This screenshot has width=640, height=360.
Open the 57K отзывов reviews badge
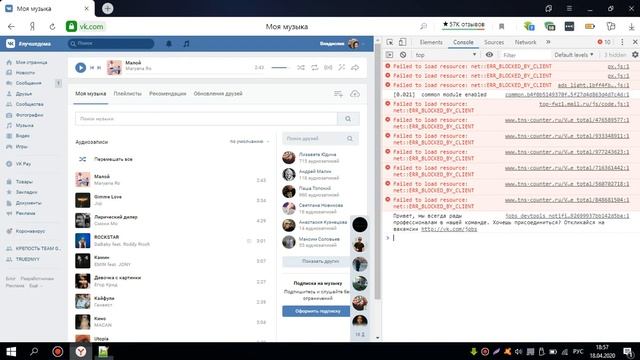click(463, 25)
